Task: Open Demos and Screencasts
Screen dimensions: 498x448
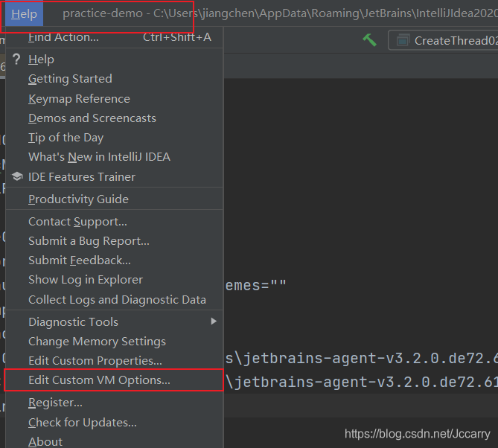Action: click(115, 118)
